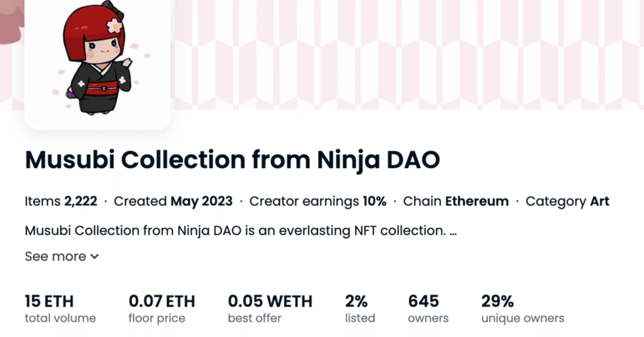Click the pink patterned banner image
This screenshot has height=337, width=644.
[407, 54]
